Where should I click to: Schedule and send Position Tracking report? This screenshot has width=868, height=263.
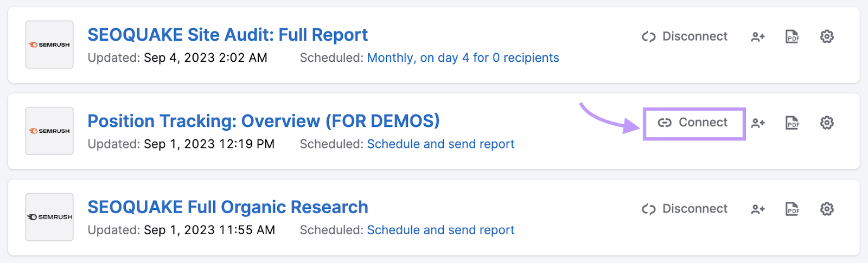pos(441,144)
